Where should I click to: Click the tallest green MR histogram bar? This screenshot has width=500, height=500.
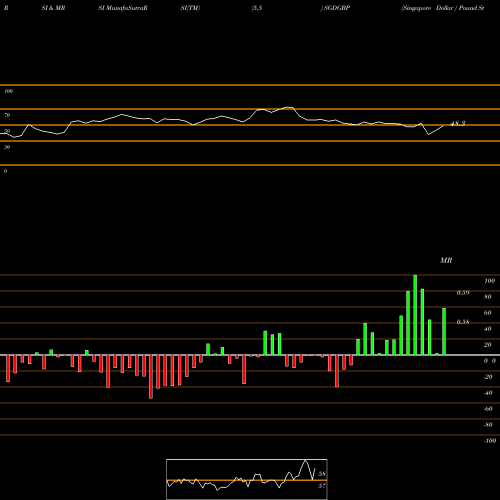pyautogui.click(x=415, y=315)
